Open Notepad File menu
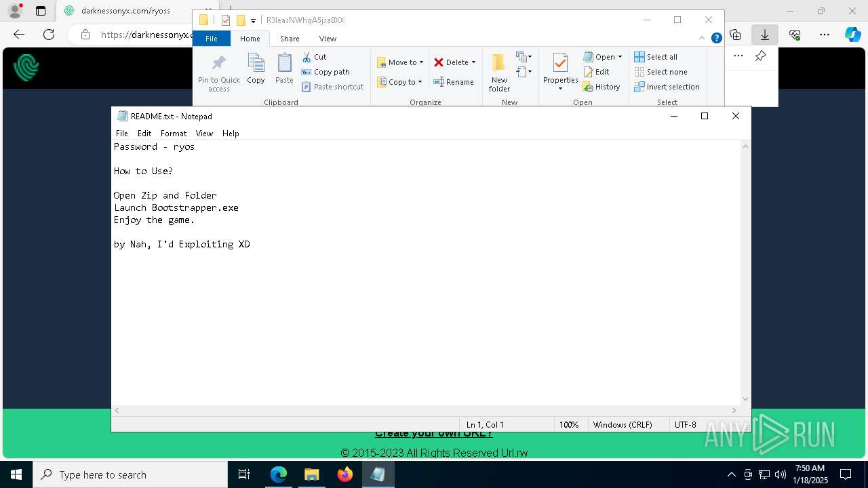This screenshot has height=488, width=868. tap(122, 134)
